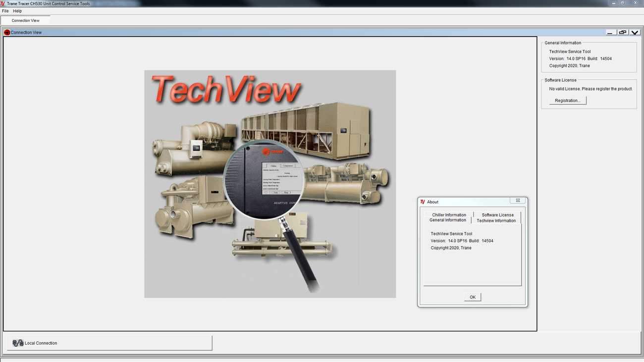Collapse Connection View panel with chevron
This screenshot has height=362, width=644.
[635, 32]
